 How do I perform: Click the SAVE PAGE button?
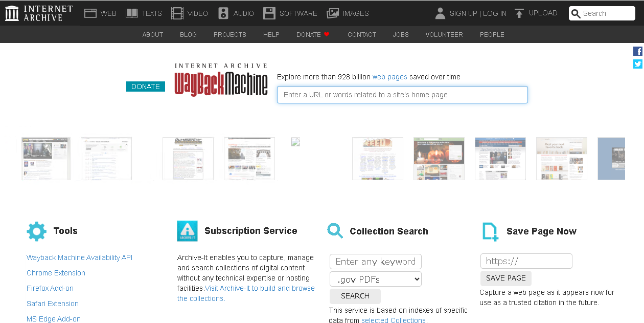pos(506,278)
